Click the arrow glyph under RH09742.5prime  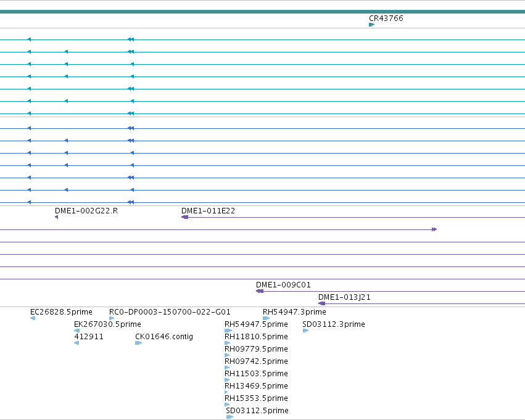(227, 368)
